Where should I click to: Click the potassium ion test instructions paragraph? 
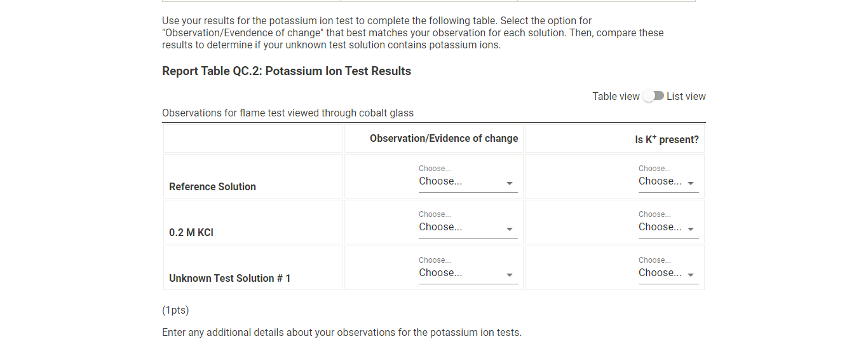(x=413, y=33)
